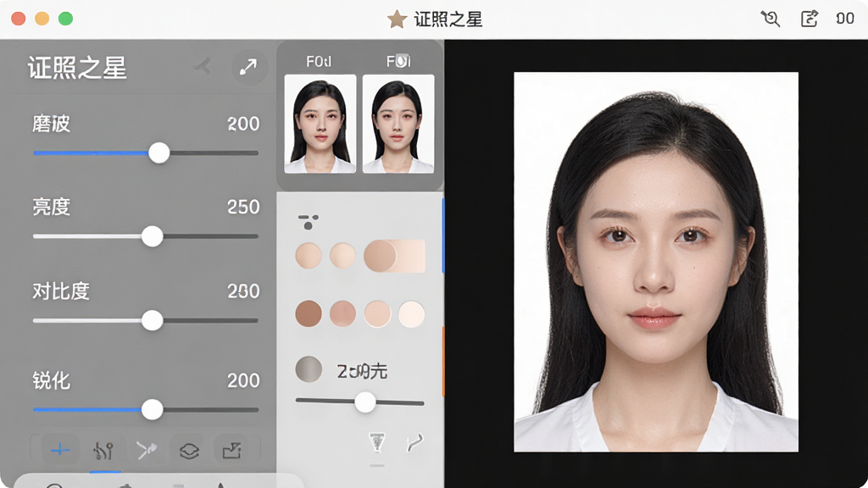Viewport: 868px width, 488px height.
Task: Select the scissors cut tool icon
Action: click(147, 451)
